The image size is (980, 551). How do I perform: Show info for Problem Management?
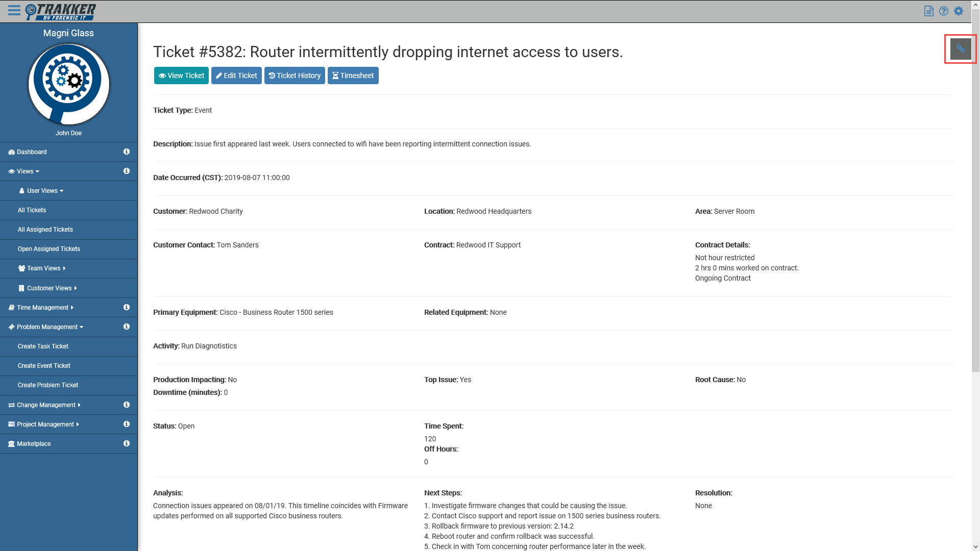tap(126, 327)
